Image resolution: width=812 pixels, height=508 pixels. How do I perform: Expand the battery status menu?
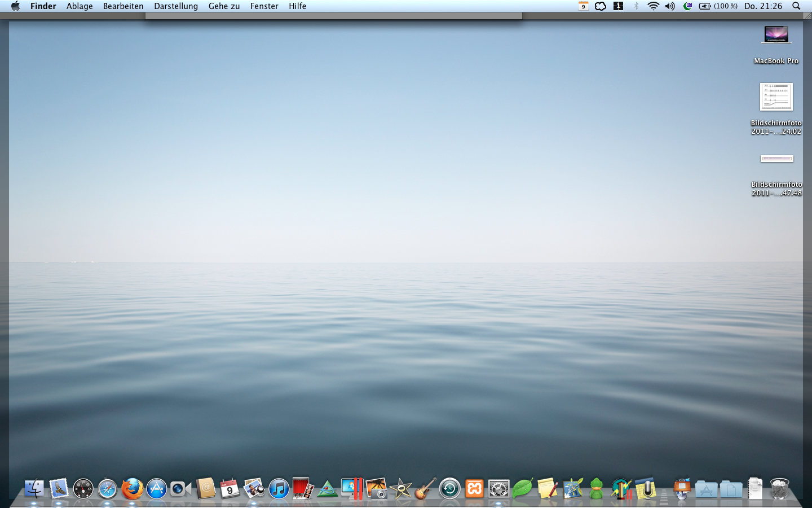click(x=718, y=6)
